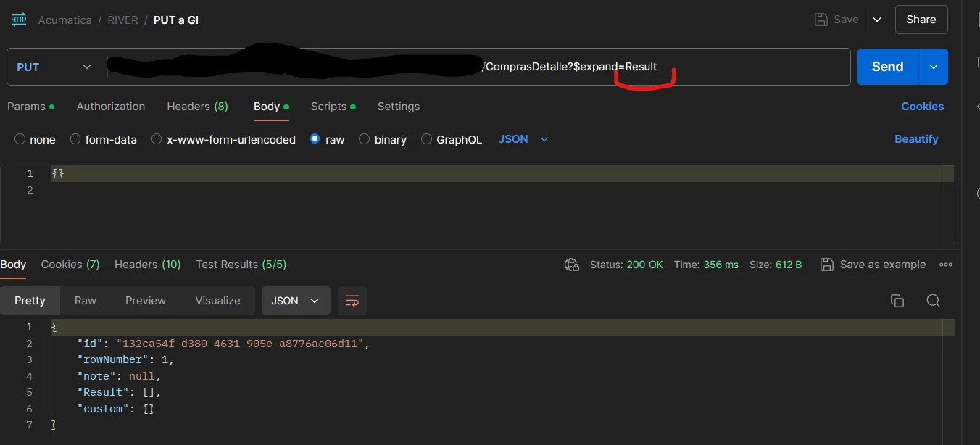
Task: Copy the response body
Action: pos(897,300)
